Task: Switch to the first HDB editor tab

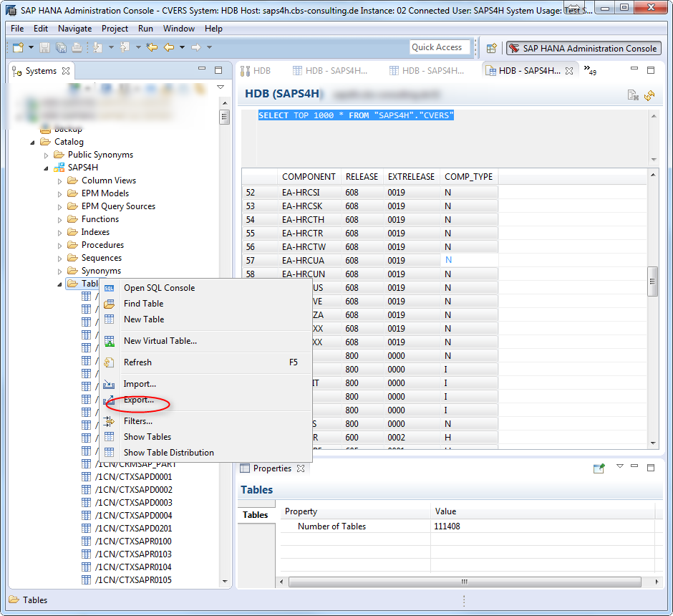Action: tap(256, 71)
